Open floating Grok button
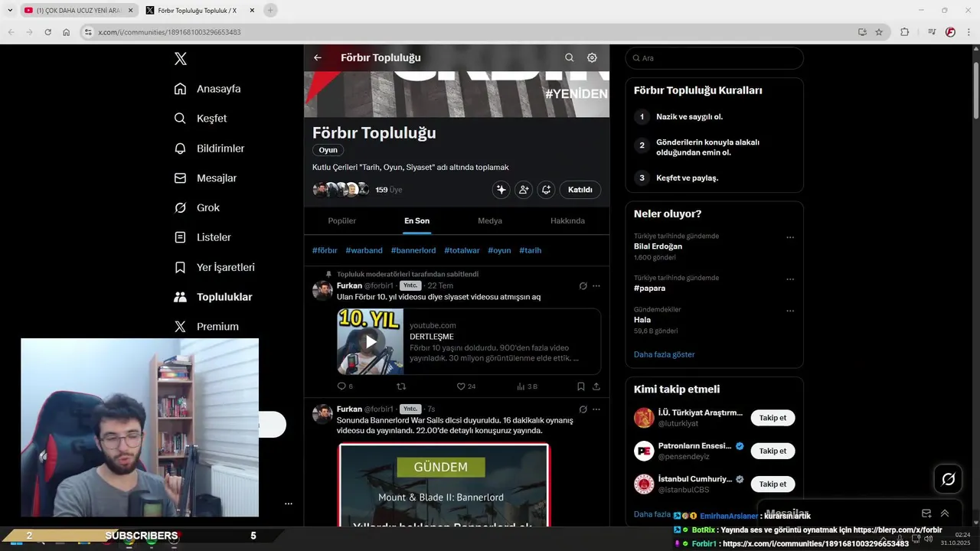This screenshot has height=551, width=980. [948, 479]
